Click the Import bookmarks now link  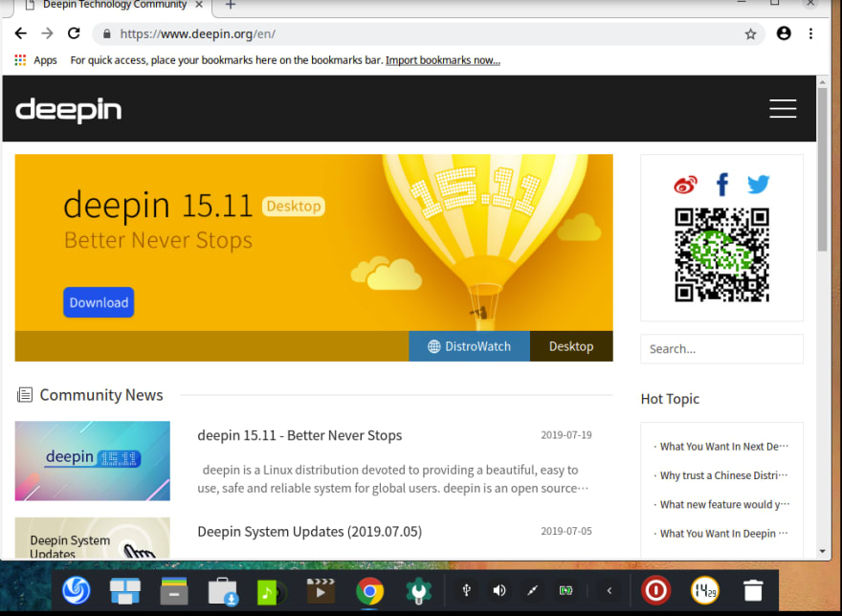point(442,60)
